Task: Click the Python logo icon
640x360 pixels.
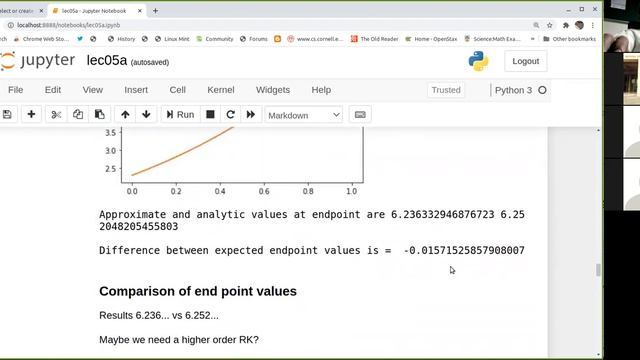Action: [478, 61]
